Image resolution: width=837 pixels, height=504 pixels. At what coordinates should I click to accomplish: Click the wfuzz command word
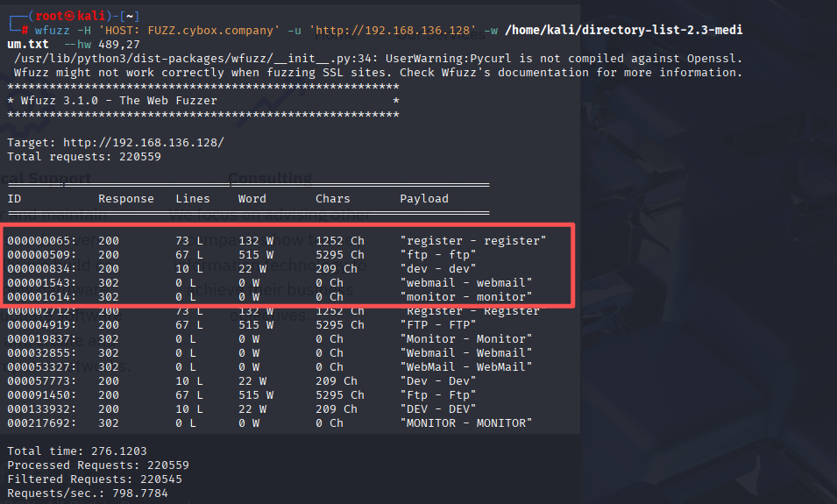pos(52,31)
